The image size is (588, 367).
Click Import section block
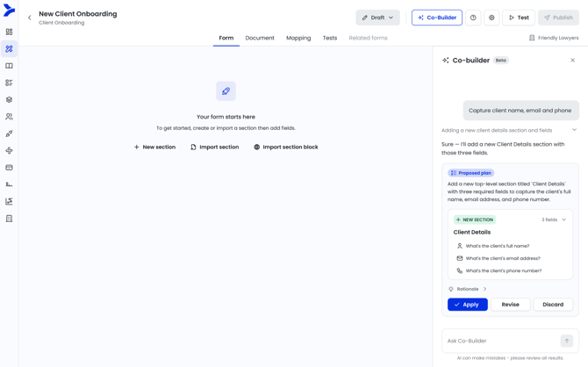(x=286, y=148)
